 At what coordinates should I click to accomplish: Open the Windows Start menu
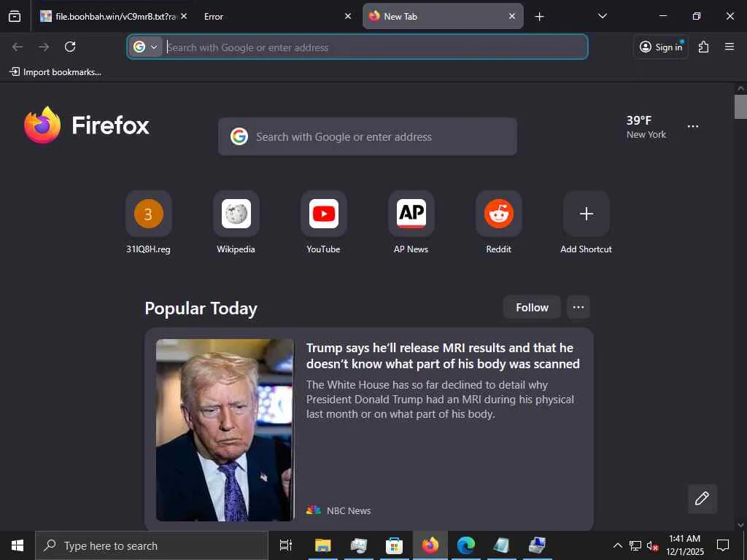tap(18, 545)
